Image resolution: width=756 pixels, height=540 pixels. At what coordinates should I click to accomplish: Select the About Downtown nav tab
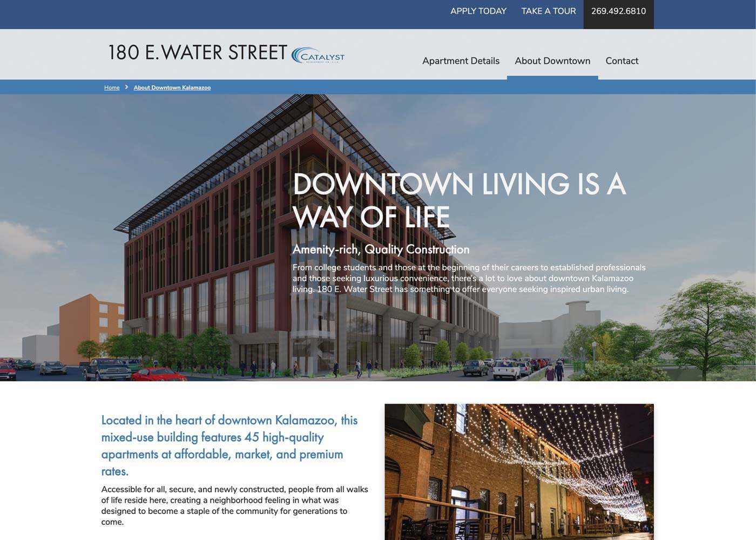click(x=552, y=61)
